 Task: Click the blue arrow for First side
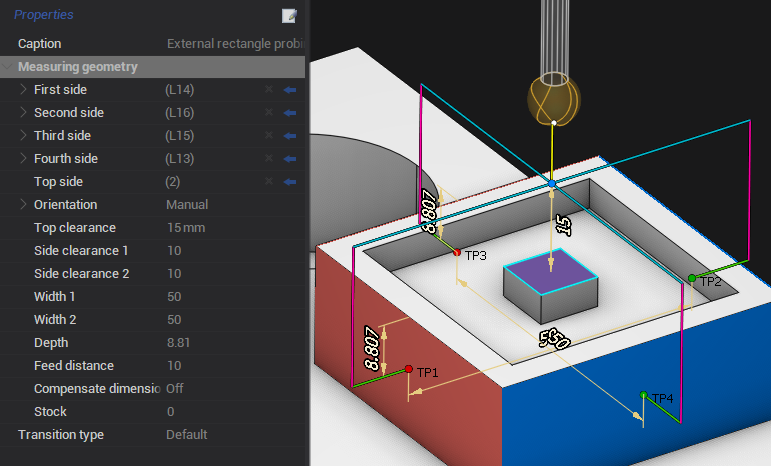[290, 90]
